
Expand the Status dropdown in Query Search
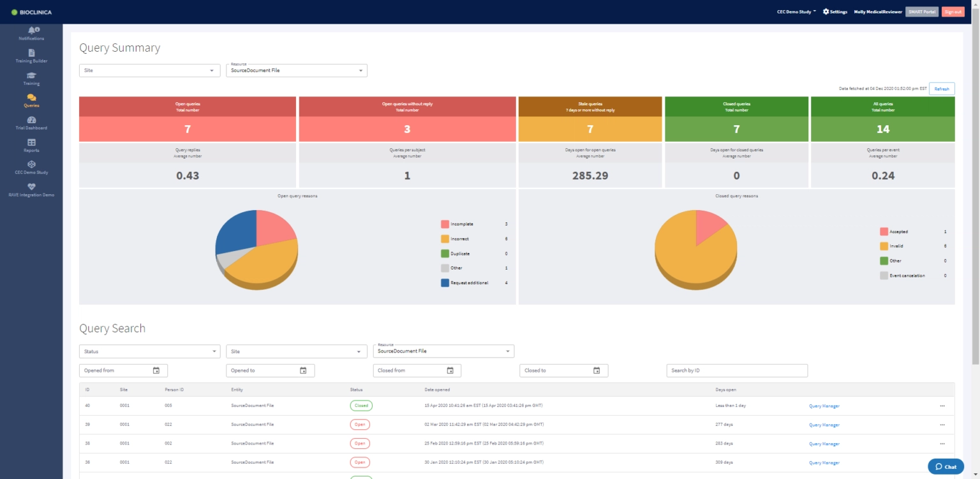(149, 351)
